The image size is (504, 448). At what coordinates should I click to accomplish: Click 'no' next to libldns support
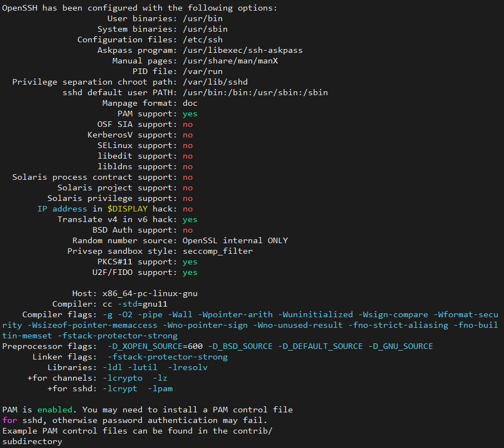[188, 166]
